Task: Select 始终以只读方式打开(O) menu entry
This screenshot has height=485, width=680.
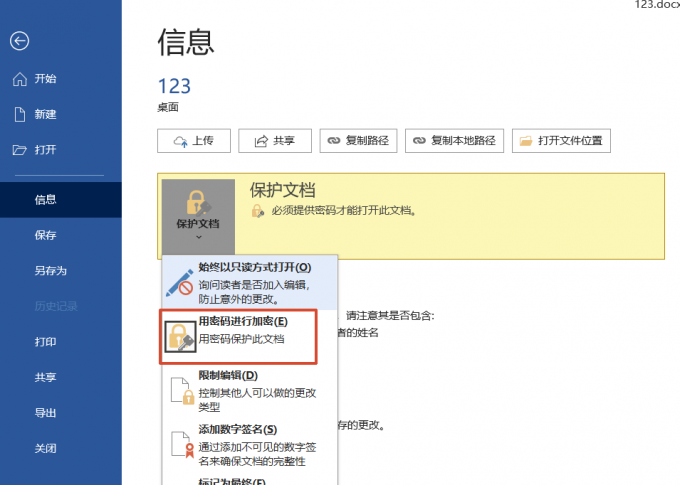Action: 249,282
